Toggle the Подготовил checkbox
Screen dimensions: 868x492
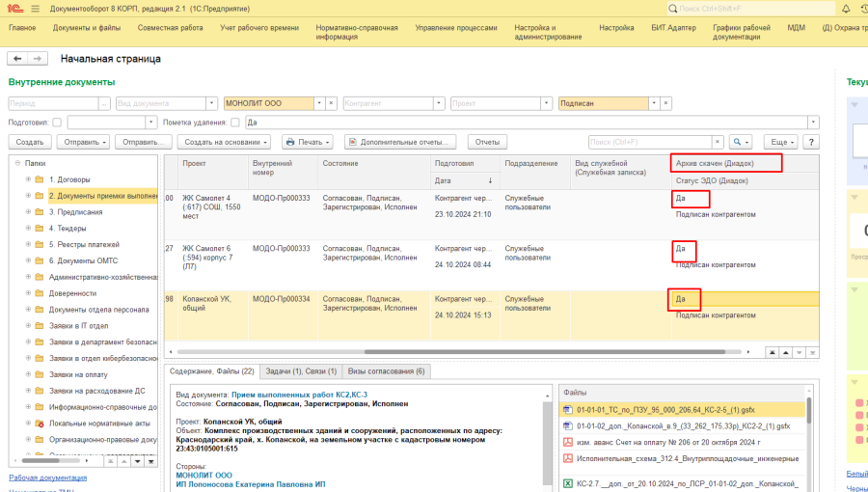[57, 123]
